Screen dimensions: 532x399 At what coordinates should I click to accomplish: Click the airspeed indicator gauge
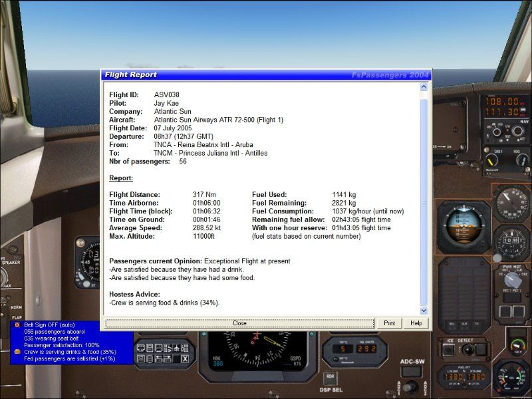click(511, 203)
